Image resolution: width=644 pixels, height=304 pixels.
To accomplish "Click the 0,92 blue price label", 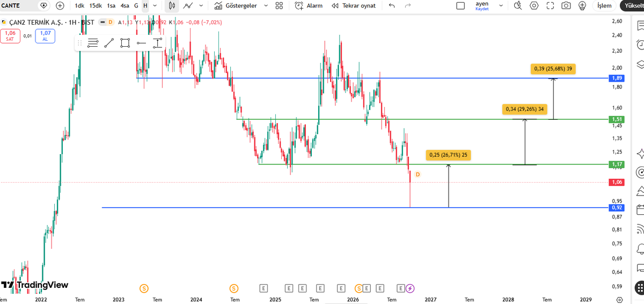I will tap(617, 207).
